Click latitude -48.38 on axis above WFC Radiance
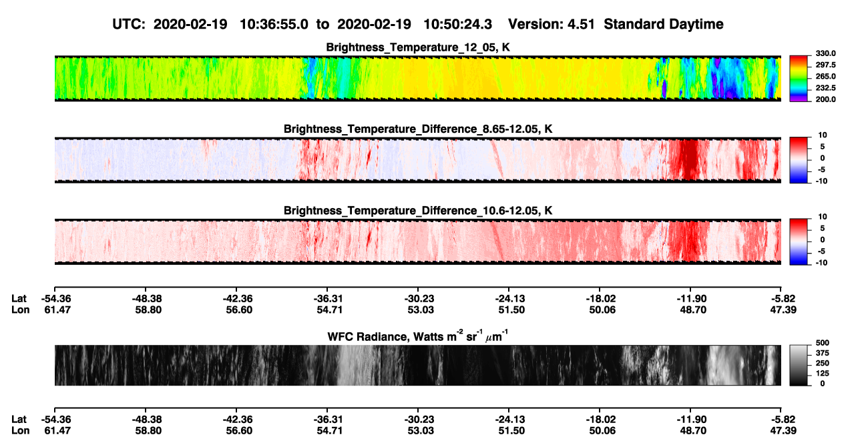Viewport: 868px width, 445px height. pyautogui.click(x=146, y=299)
